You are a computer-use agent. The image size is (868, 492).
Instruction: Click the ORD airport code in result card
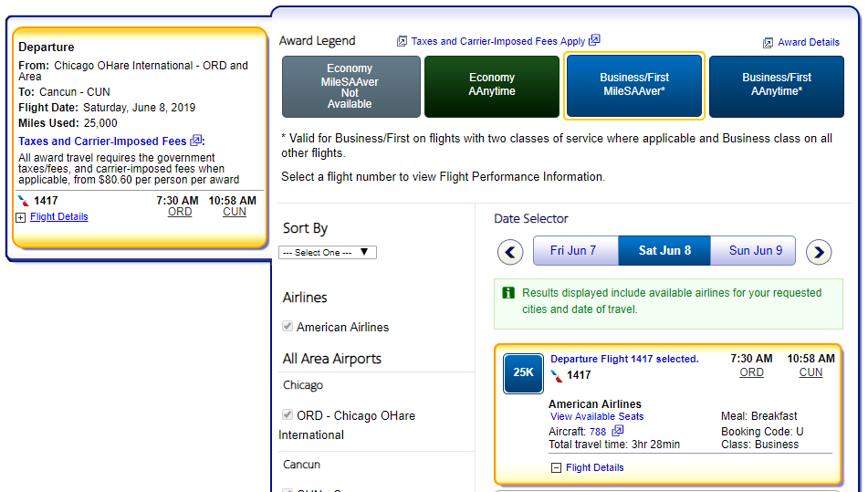click(751, 372)
